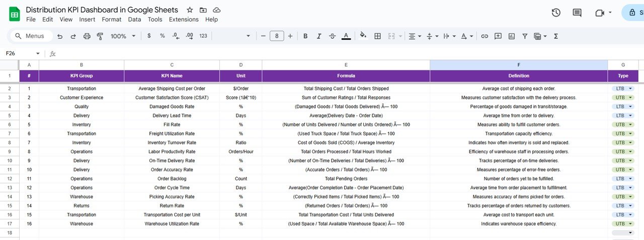Print the spreadsheet
Viewport: 644px width, 240px height.
87,36
